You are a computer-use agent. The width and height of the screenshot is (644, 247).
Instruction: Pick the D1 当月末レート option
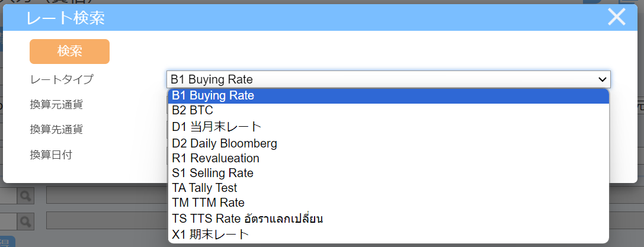coord(388,127)
